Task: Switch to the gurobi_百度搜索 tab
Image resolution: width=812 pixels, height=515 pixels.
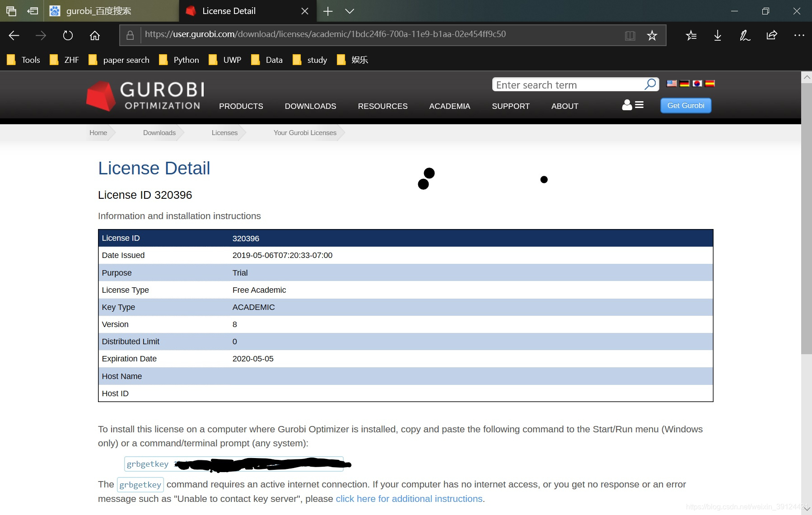Action: coord(111,11)
